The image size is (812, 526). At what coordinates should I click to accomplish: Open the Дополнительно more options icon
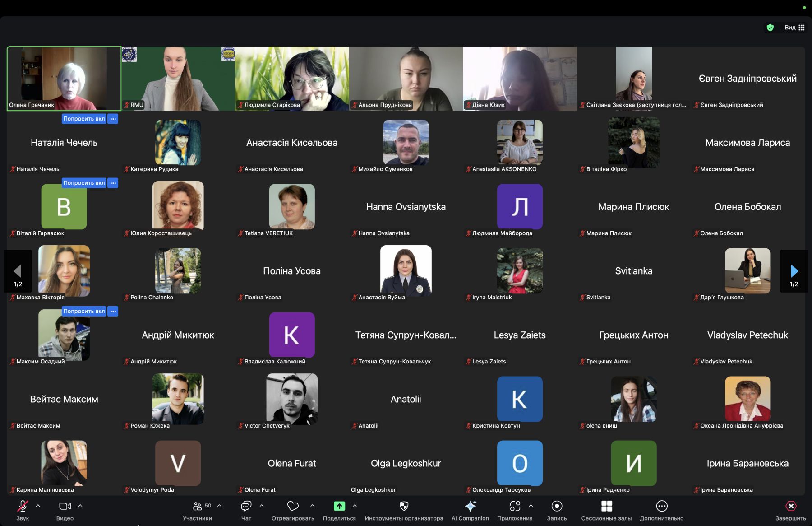pos(661,506)
